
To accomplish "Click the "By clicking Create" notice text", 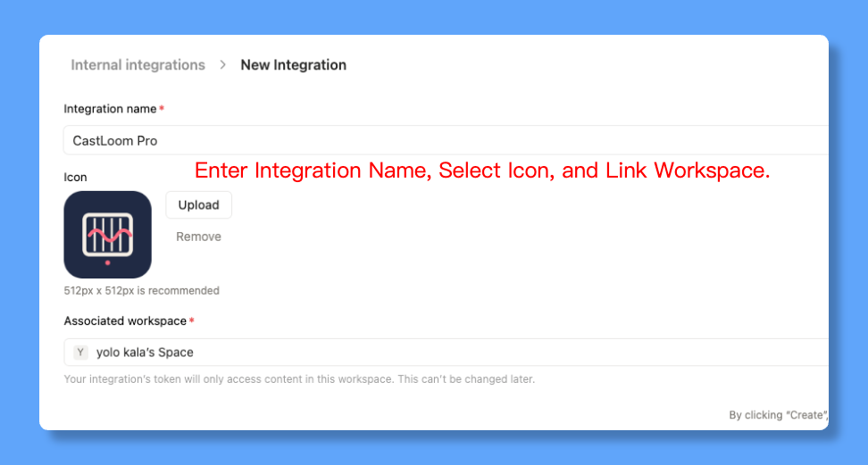I will (x=778, y=415).
